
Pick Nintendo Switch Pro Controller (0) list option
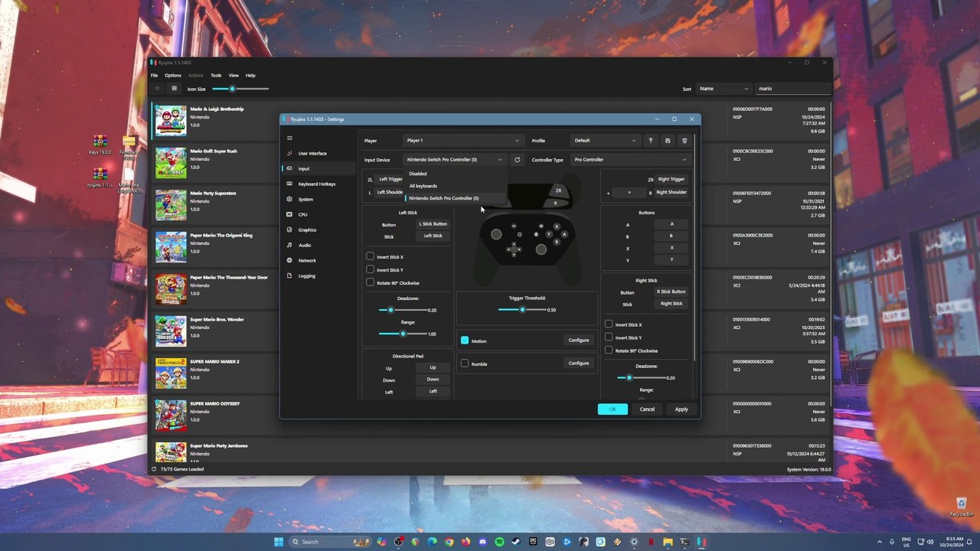coord(455,198)
